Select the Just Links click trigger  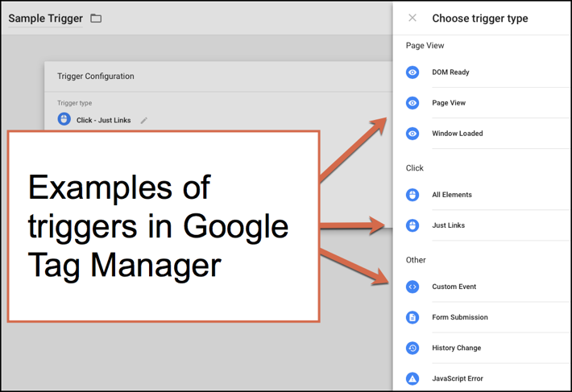pyautogui.click(x=483, y=225)
